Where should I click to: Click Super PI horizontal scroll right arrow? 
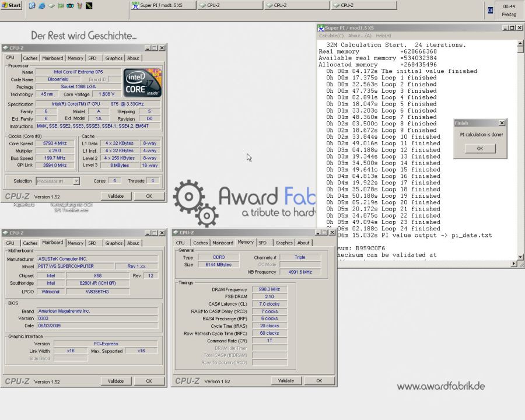click(x=514, y=264)
